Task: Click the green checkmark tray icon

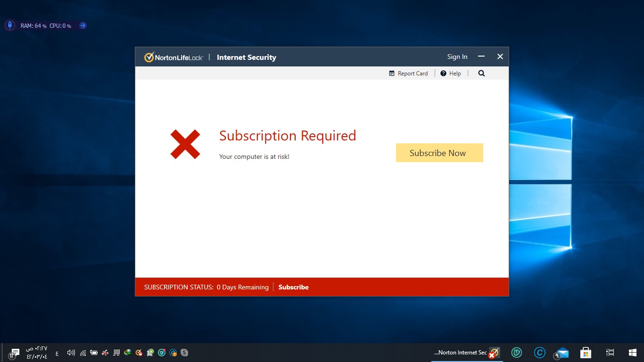Action: pyautogui.click(x=150, y=353)
